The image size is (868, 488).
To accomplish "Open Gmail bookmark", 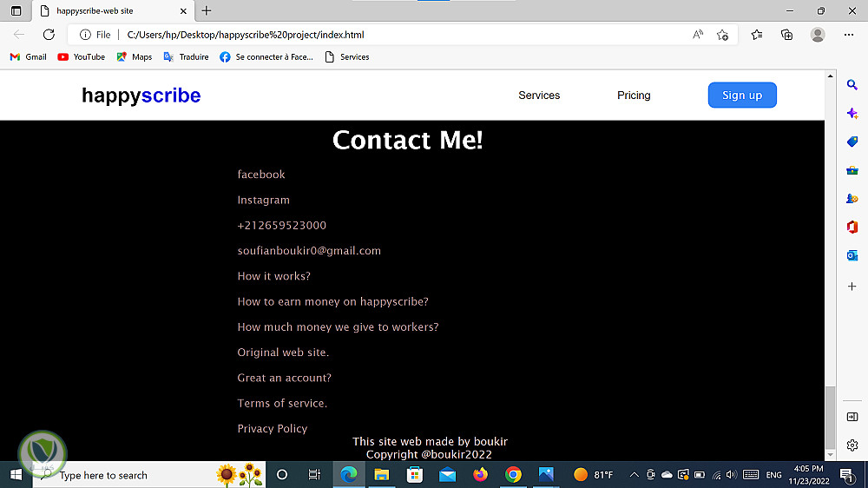I will coord(29,57).
